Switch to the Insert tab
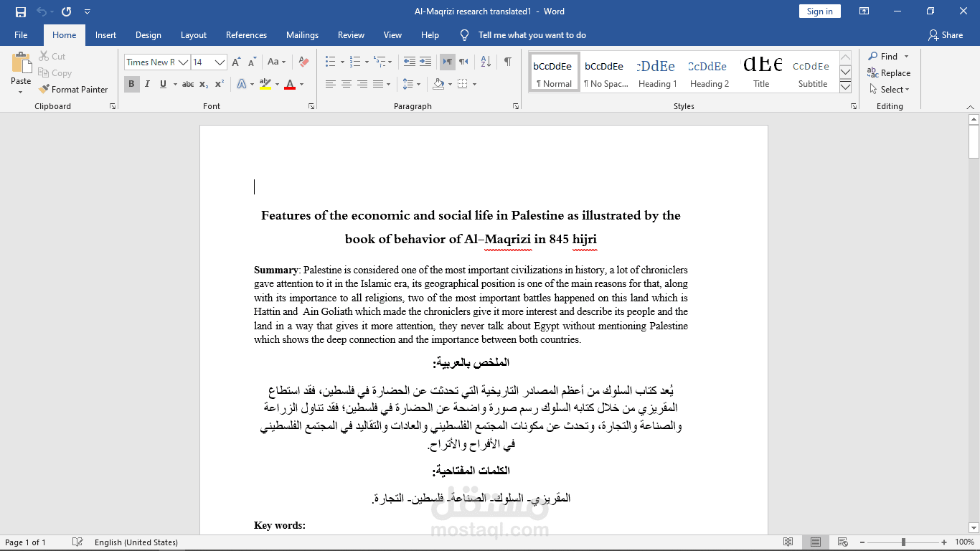 pyautogui.click(x=105, y=35)
